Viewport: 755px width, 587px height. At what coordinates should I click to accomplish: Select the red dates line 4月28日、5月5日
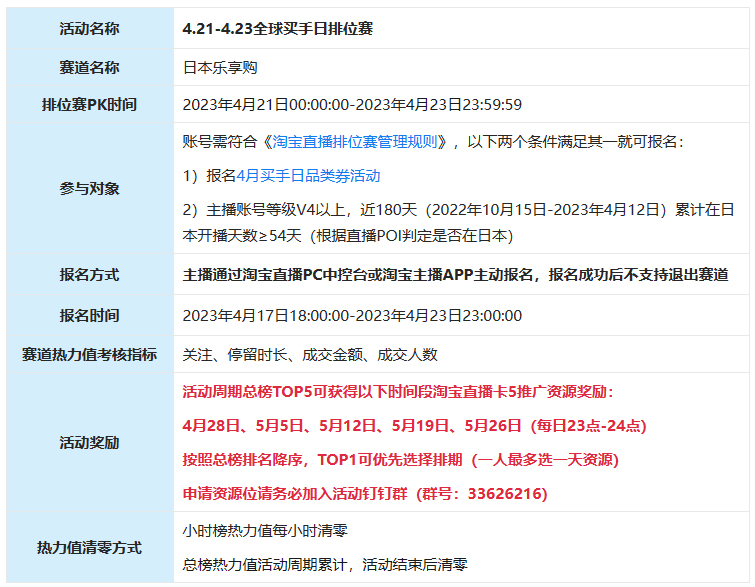(x=415, y=426)
